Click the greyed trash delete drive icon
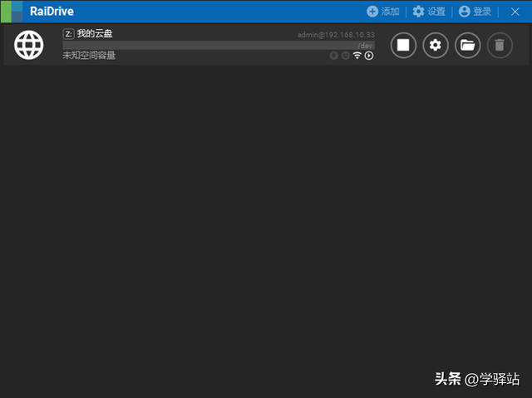Image resolution: width=532 pixels, height=398 pixels. tap(500, 45)
